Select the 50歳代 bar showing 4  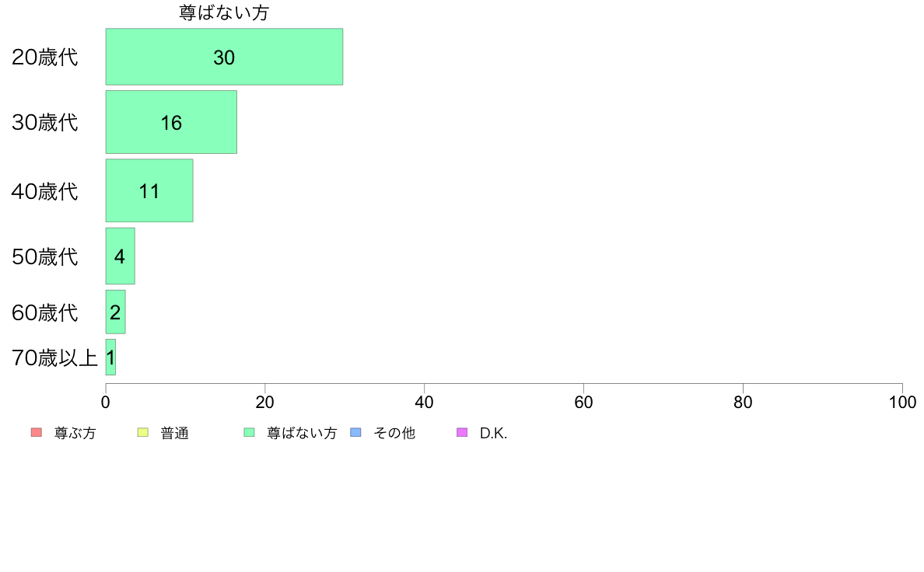(x=121, y=256)
